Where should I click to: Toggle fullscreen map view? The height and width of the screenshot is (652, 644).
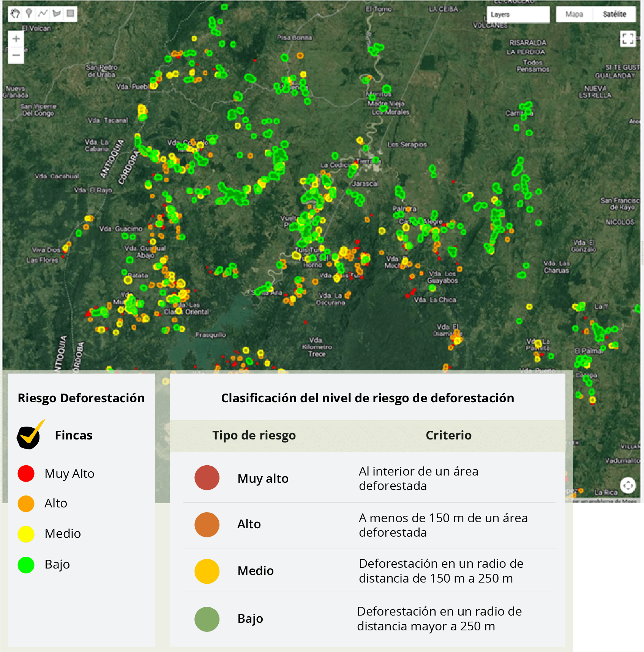[628, 38]
